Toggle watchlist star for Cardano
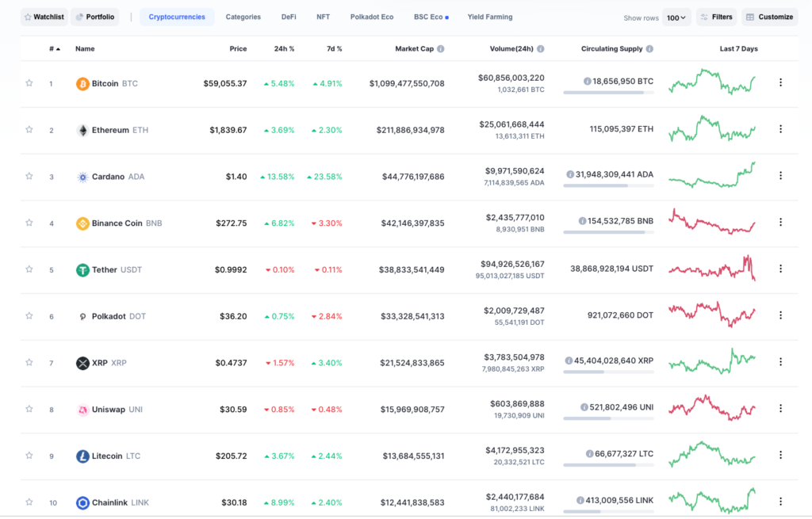The width and height of the screenshot is (812, 519). pyautogui.click(x=29, y=176)
